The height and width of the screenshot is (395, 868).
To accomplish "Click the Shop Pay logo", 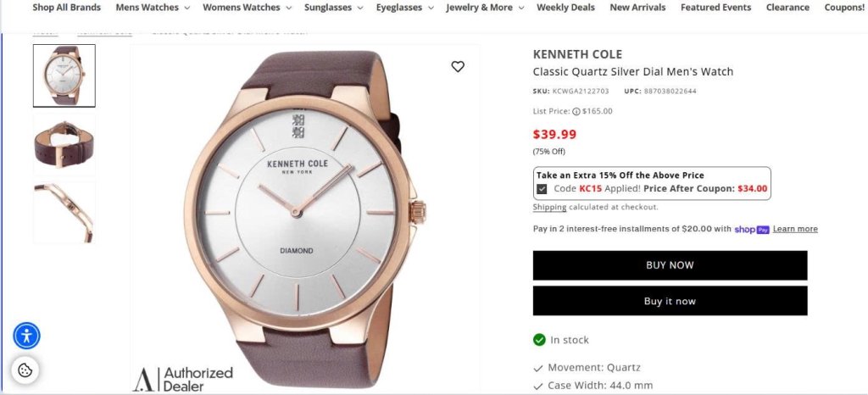I will [752, 229].
